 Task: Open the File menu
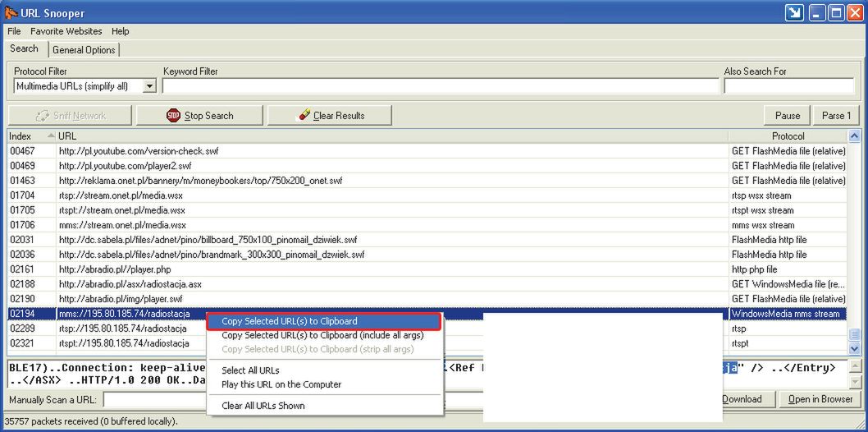pyautogui.click(x=14, y=31)
